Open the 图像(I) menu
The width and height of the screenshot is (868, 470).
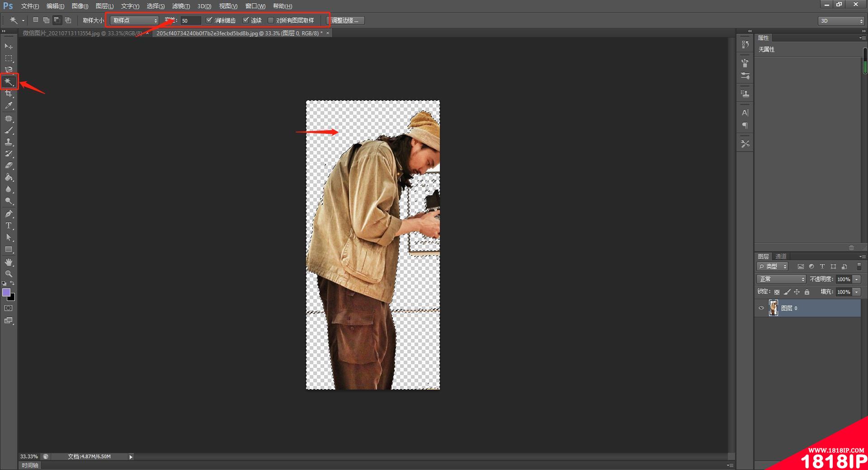[x=80, y=6]
